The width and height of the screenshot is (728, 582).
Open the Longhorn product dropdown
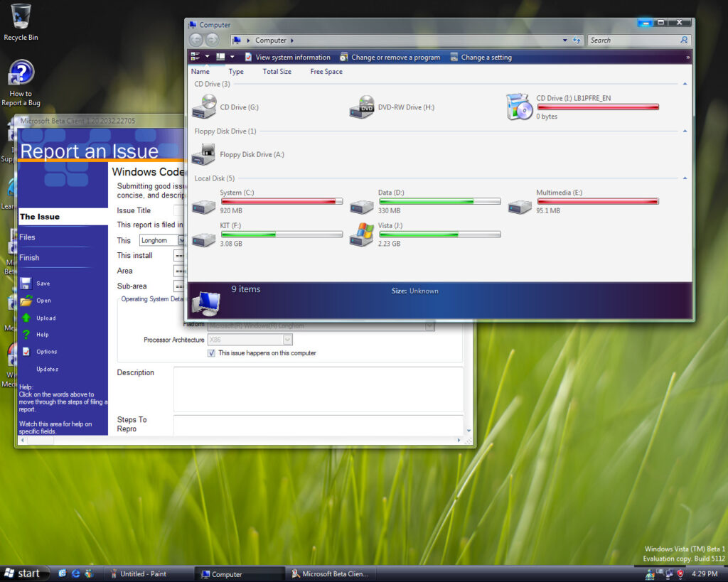[181, 240]
